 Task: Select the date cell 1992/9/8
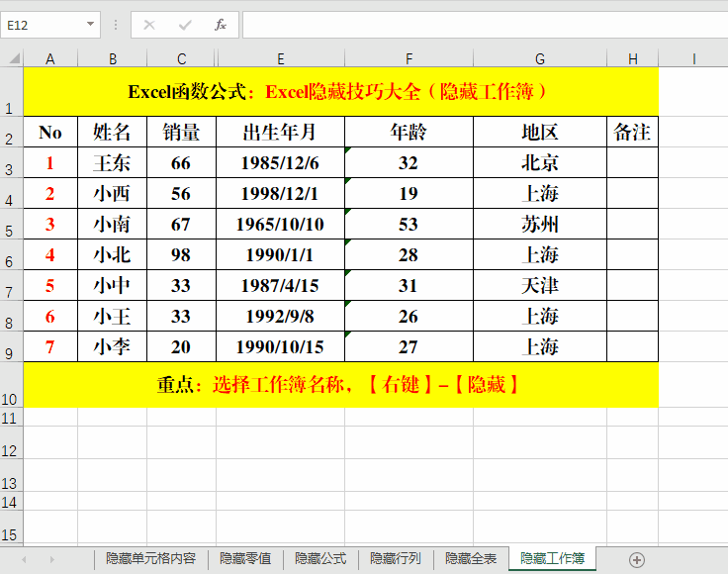pos(280,316)
